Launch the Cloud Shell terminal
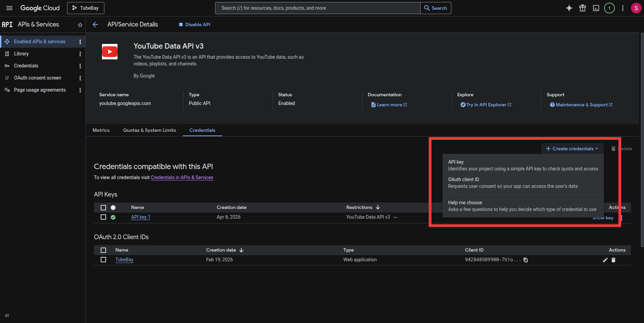The height and width of the screenshot is (323, 644). [596, 8]
